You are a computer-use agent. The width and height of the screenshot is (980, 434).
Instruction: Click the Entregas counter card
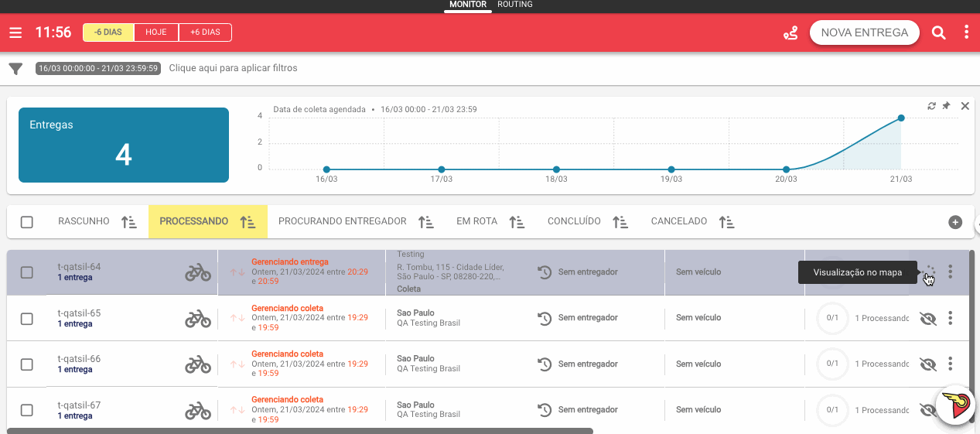point(124,145)
